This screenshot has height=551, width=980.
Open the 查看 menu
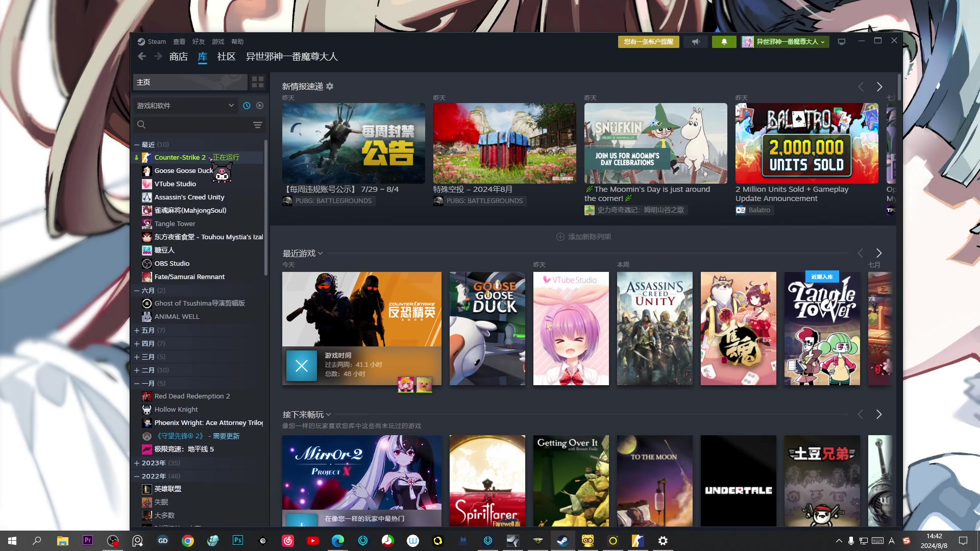pos(179,42)
